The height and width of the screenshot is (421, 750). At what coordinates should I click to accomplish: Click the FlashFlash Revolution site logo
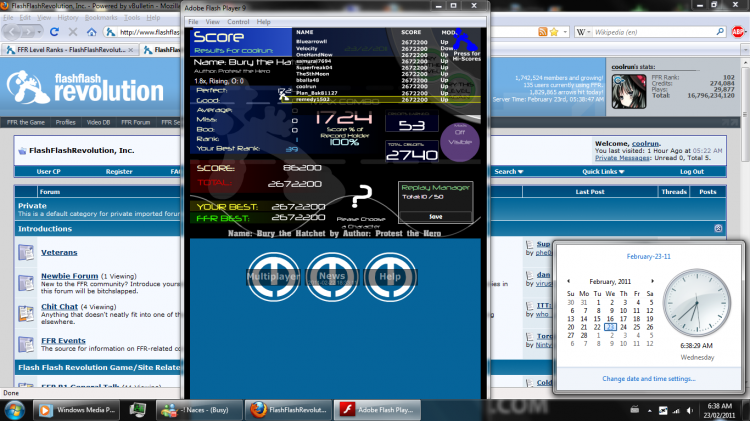point(85,87)
